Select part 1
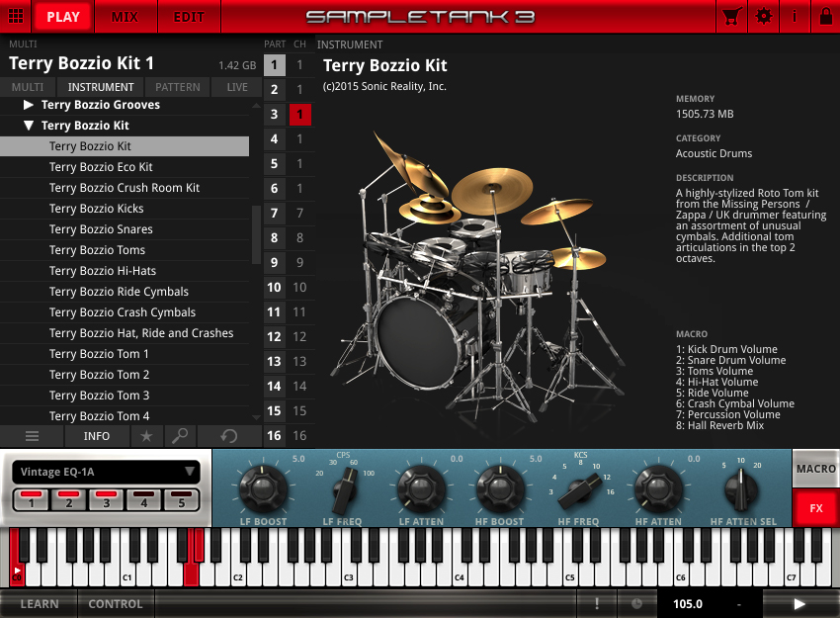 274,65
